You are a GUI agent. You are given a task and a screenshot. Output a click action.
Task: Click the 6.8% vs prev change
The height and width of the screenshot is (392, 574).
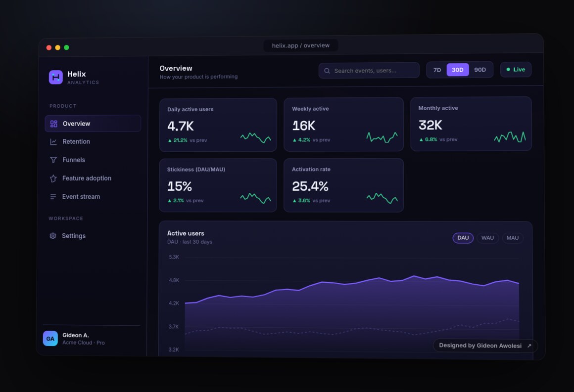coord(438,139)
